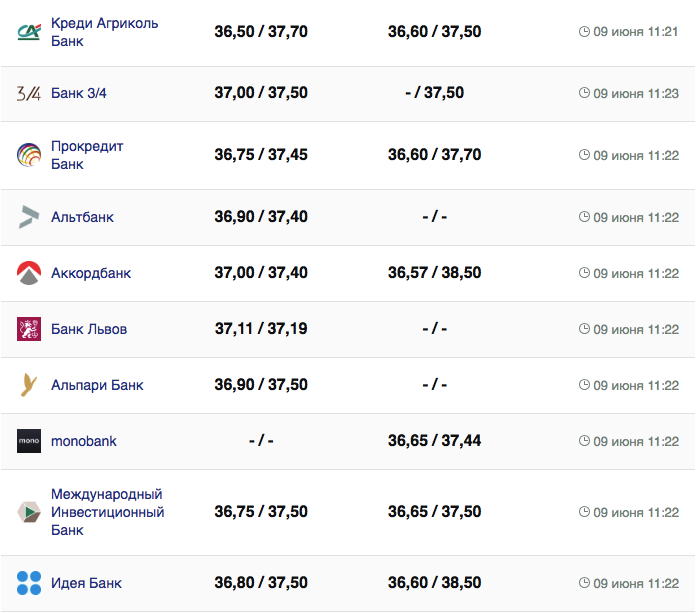Open the Идея Банк link

pyautogui.click(x=86, y=583)
